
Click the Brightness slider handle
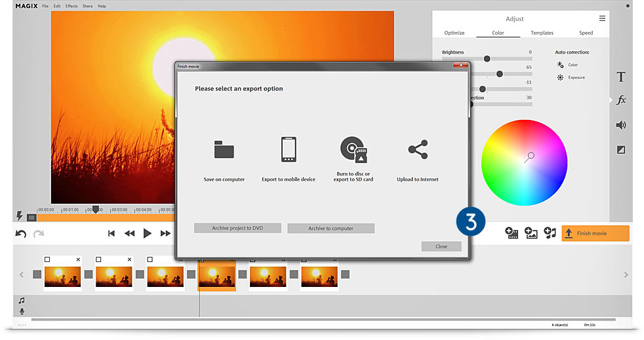(487, 59)
